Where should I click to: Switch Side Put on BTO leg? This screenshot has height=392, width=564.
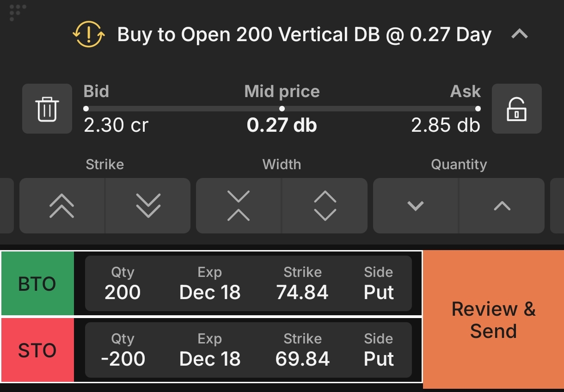point(379,284)
